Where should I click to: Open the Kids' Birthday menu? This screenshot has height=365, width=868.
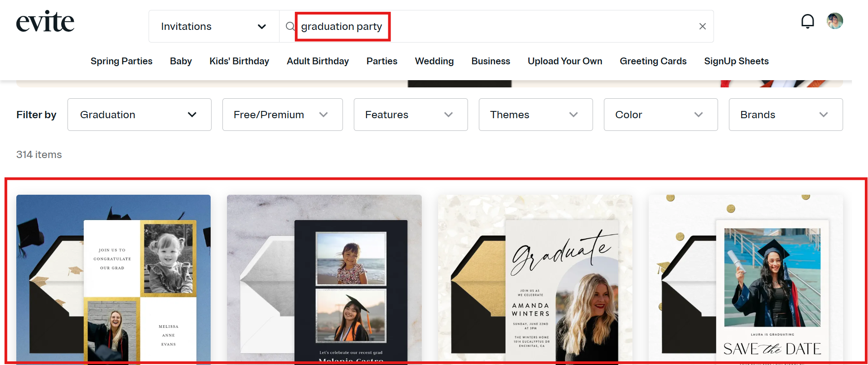point(239,61)
